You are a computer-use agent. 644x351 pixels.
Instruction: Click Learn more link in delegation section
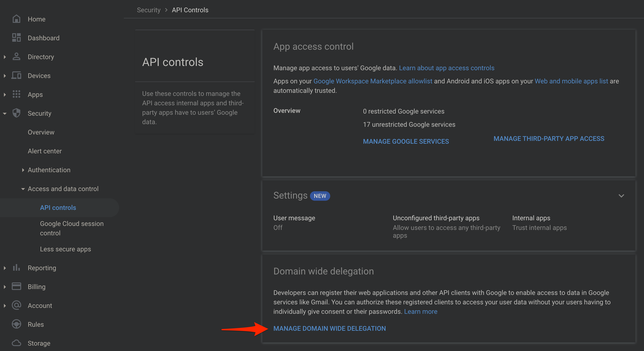point(421,311)
